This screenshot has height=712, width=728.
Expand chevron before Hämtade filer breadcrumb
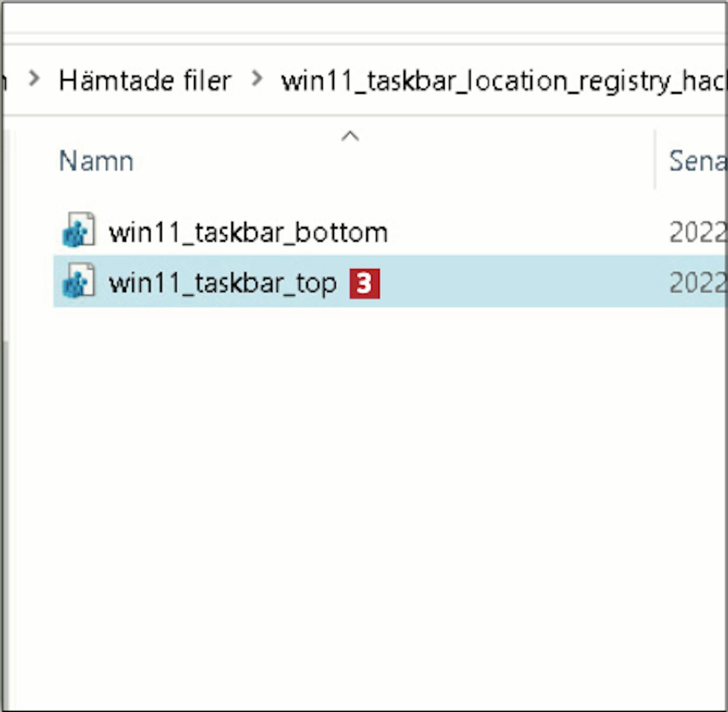coord(34,78)
